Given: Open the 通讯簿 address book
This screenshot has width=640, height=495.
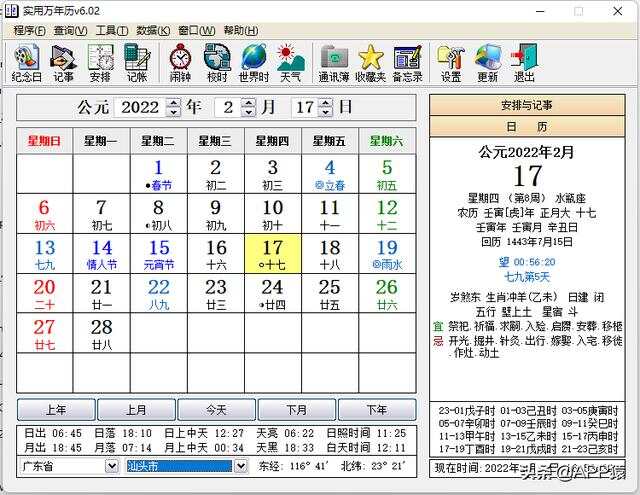Looking at the screenshot, I should coord(333,63).
